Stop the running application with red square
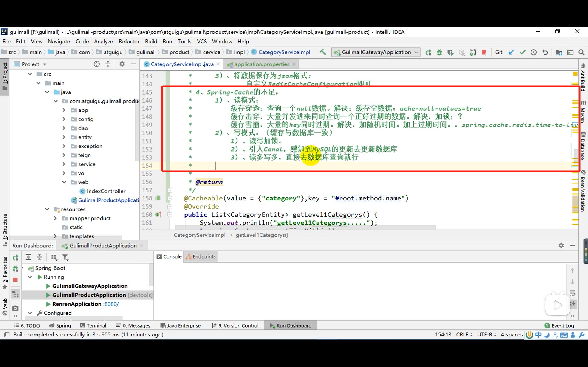Viewport: 588px width, 367px height. pyautogui.click(x=484, y=52)
